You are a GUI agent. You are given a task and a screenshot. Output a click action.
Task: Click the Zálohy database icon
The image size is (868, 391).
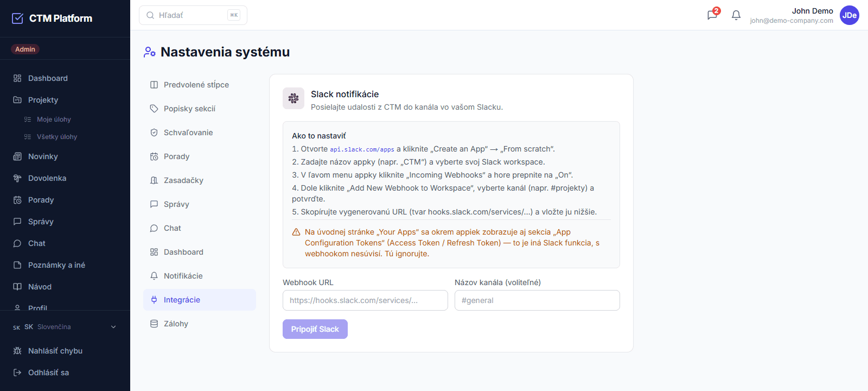click(154, 324)
